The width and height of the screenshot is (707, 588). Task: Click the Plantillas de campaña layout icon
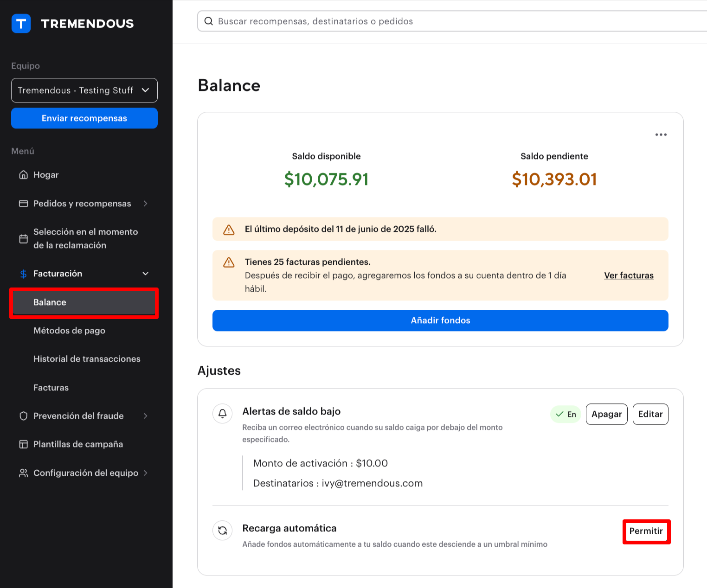[23, 444]
